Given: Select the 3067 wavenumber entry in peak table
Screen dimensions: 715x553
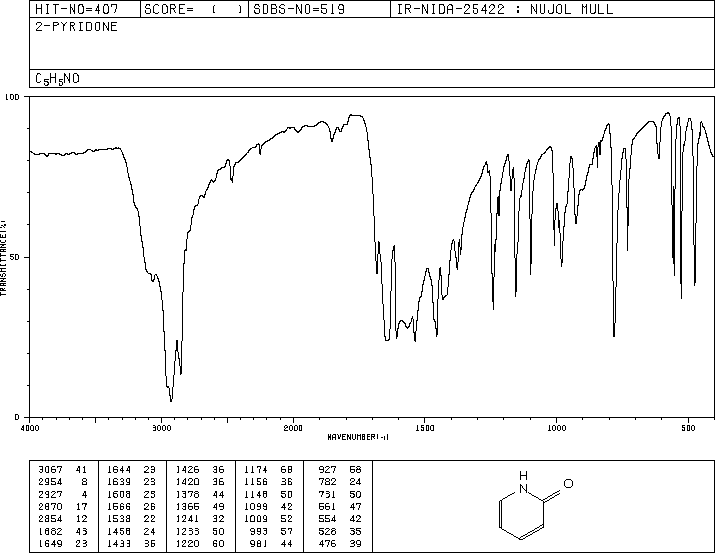Looking at the screenshot, I should 50,469.
